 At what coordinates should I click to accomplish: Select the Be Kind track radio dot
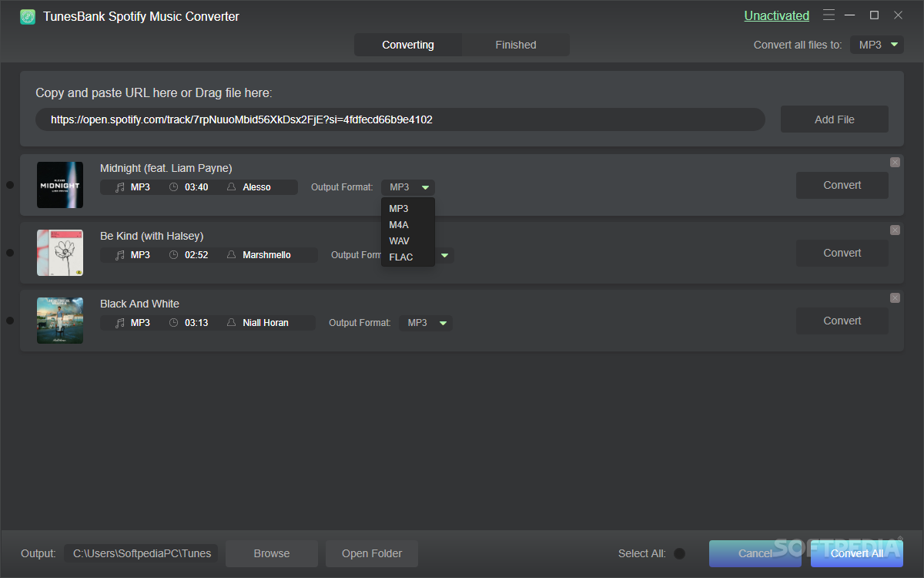coord(10,253)
